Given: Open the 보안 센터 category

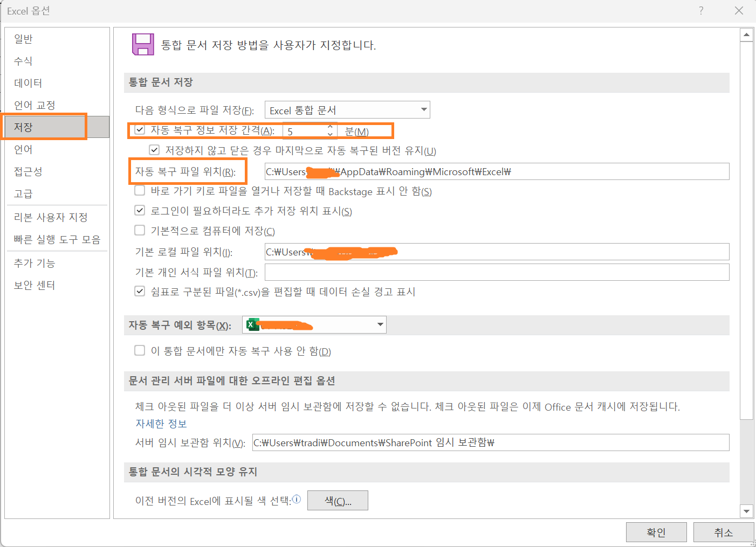Looking at the screenshot, I should pos(35,285).
